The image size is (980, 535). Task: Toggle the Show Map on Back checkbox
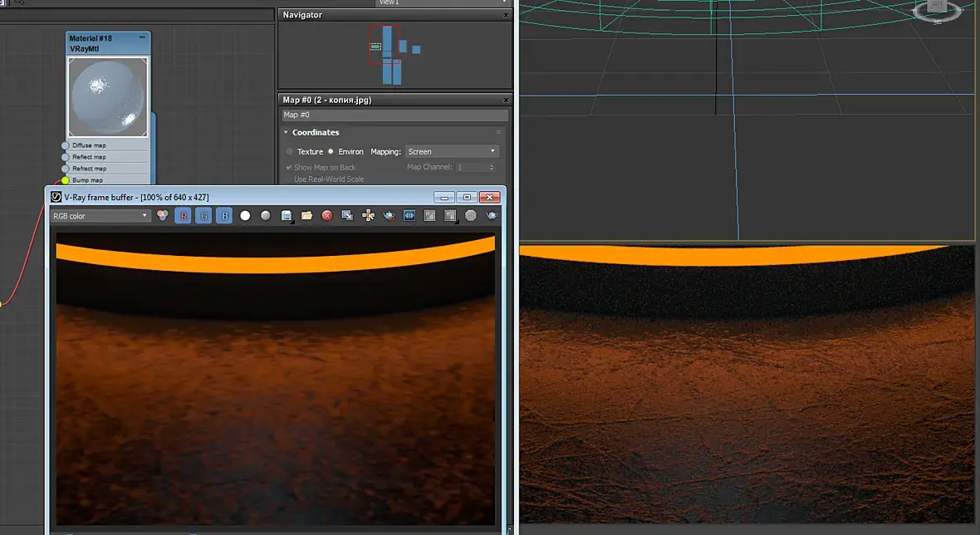pyautogui.click(x=289, y=168)
